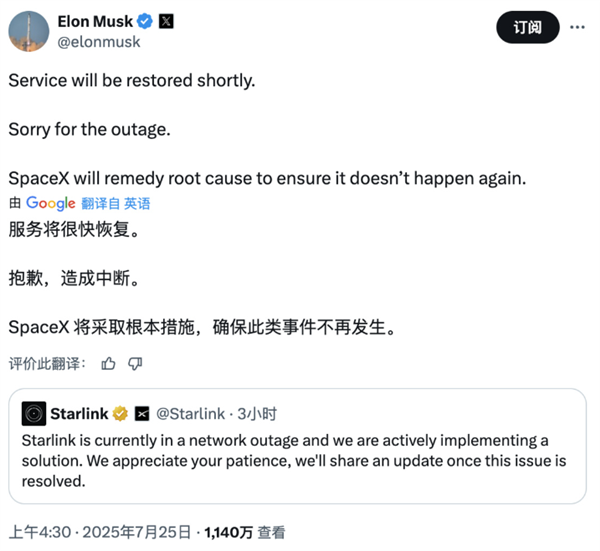Click the 3小时 timestamp on quoted post
600x551 pixels.
tap(258, 413)
